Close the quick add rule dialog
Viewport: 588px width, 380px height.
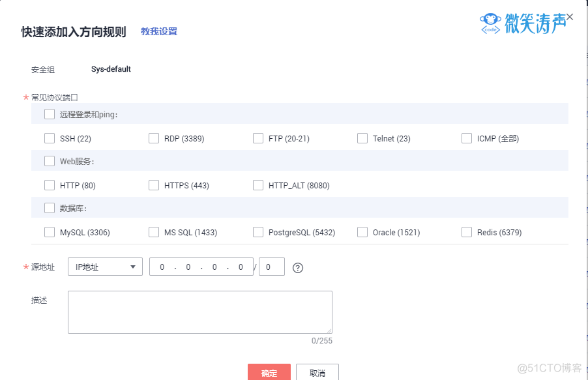pyautogui.click(x=570, y=17)
